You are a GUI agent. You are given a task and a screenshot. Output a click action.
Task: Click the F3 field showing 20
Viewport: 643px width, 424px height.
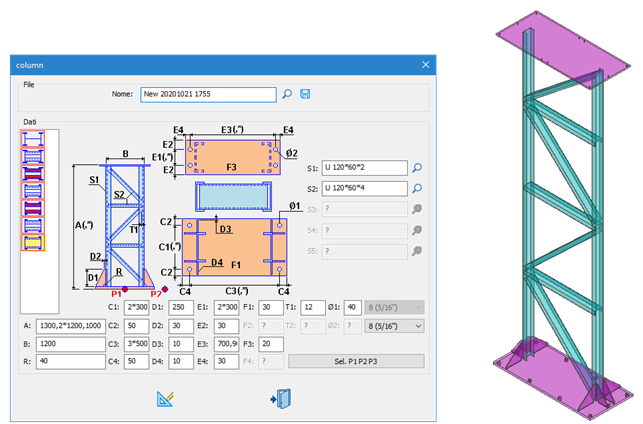click(271, 344)
